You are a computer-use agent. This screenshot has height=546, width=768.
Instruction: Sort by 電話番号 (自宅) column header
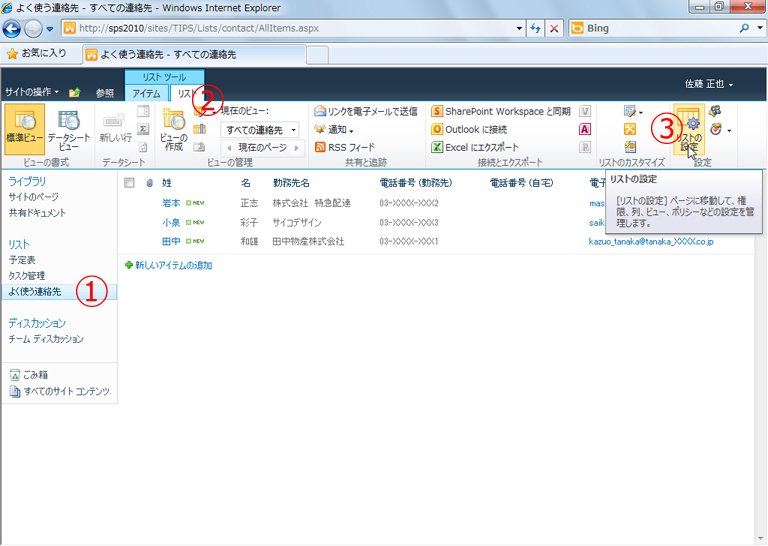tap(522, 183)
